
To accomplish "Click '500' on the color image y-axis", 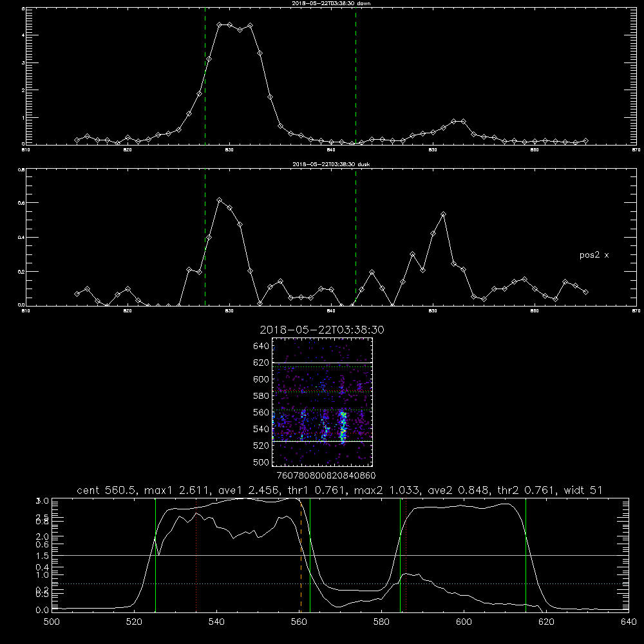I will point(261,462).
